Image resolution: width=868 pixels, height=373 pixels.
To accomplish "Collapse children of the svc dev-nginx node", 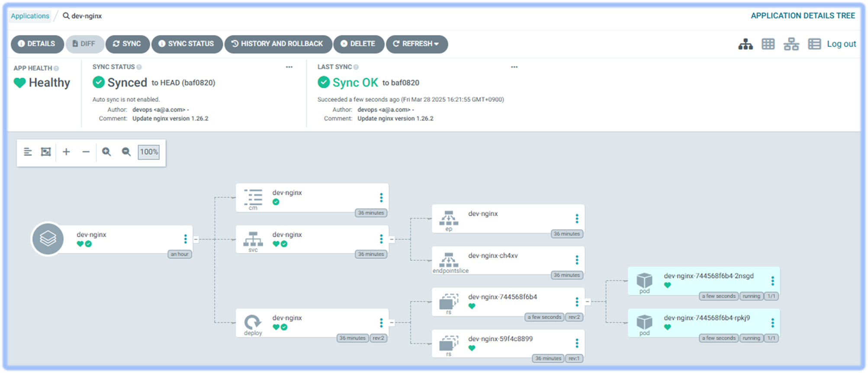I will [392, 239].
